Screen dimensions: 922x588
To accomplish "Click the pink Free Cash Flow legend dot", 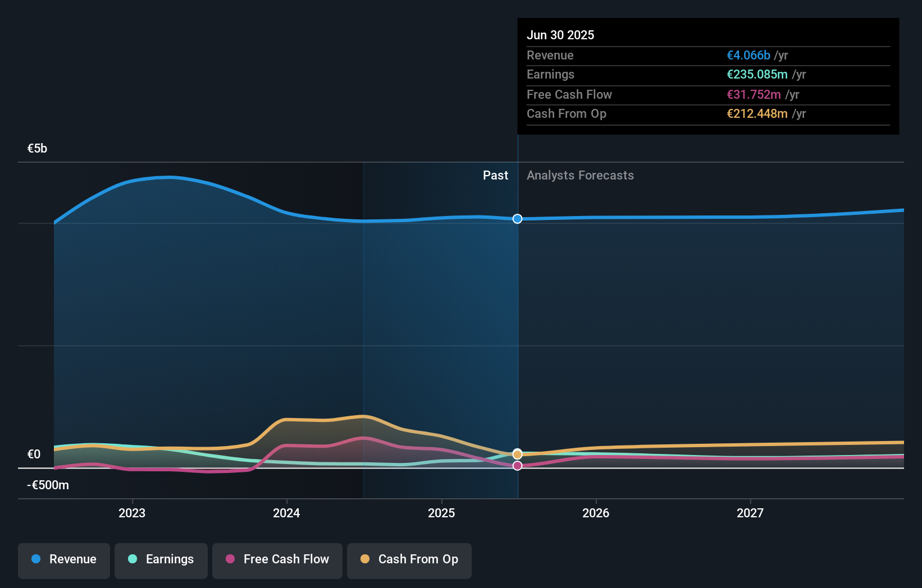I will point(230,559).
